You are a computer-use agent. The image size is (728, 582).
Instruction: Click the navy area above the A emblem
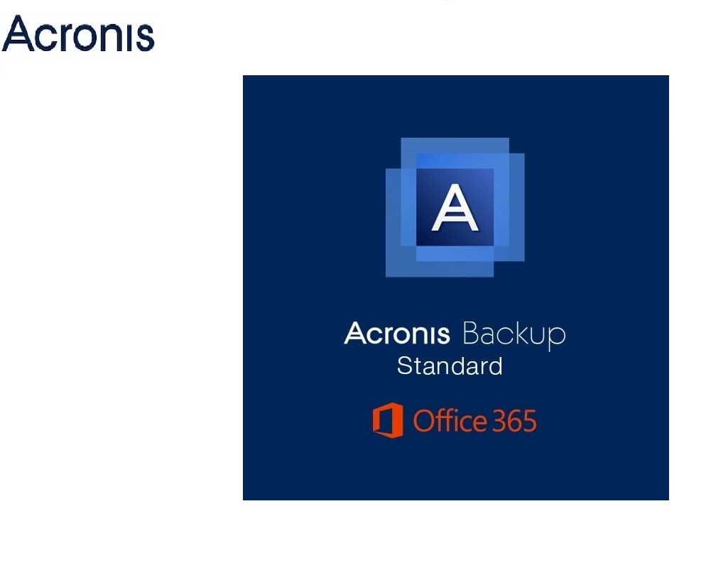[455, 106]
